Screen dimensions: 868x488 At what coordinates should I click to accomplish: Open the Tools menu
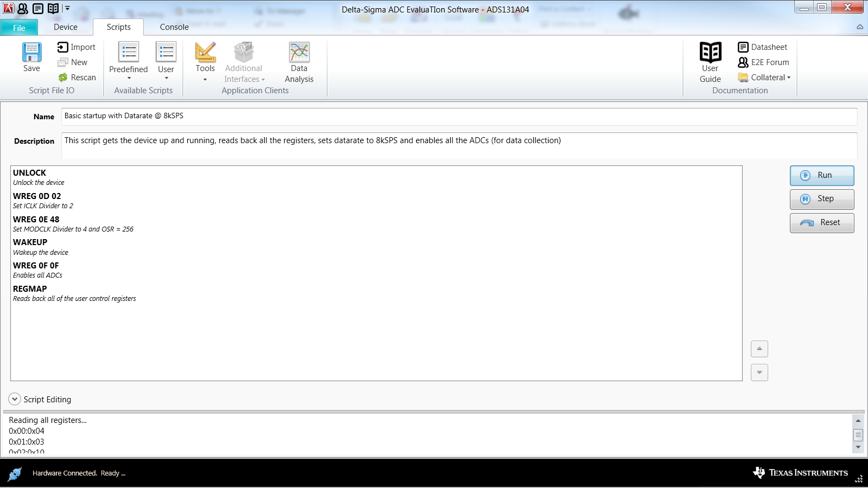point(205,62)
